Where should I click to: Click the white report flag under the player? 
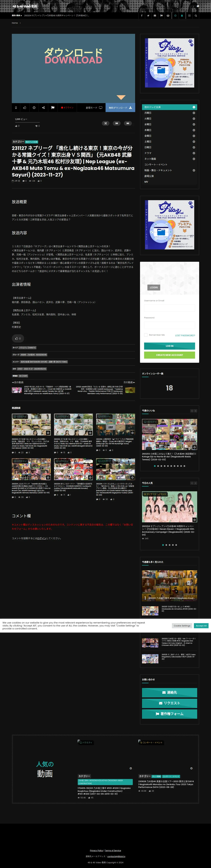pyautogui.click(x=53, y=108)
